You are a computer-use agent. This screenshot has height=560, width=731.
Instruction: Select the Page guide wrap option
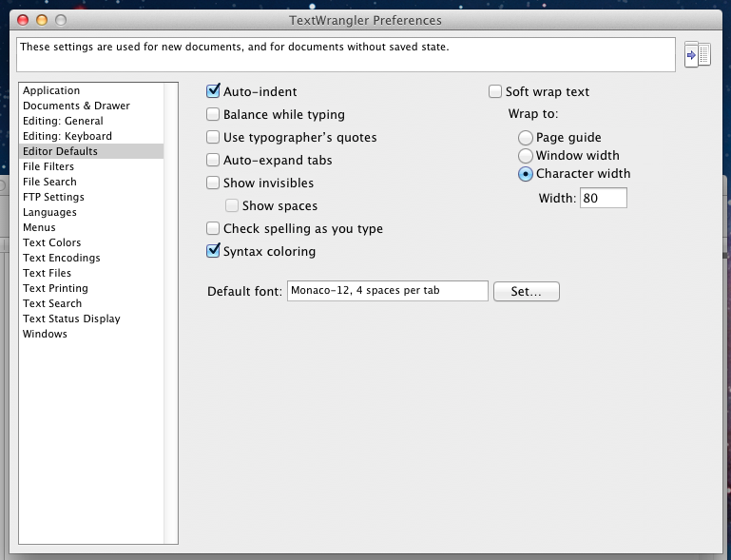[526, 138]
